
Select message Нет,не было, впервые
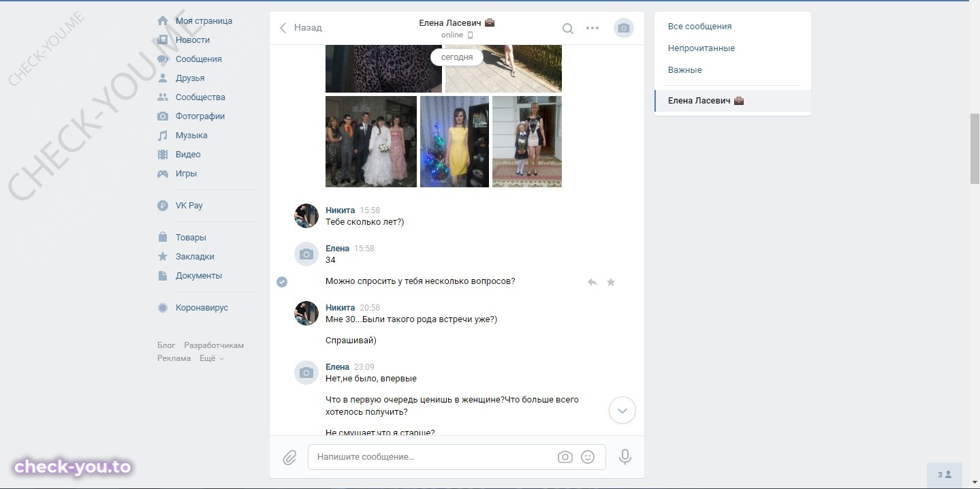[x=371, y=379]
